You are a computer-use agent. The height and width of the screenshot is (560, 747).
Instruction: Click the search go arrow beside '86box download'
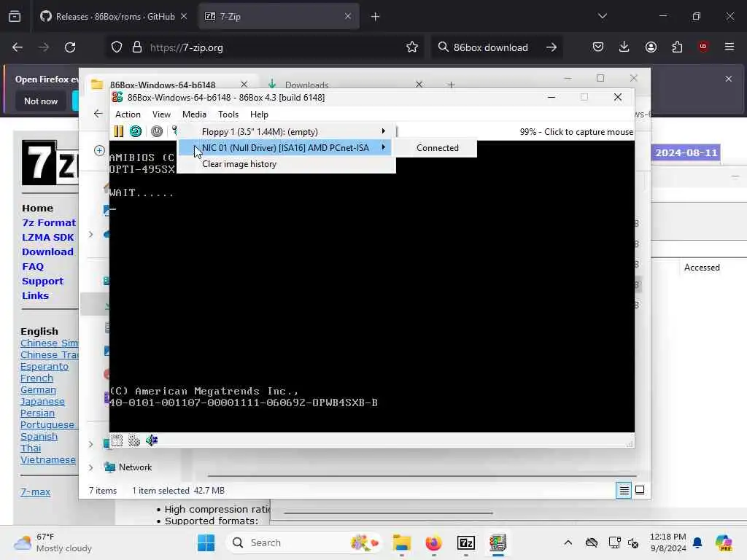point(551,47)
